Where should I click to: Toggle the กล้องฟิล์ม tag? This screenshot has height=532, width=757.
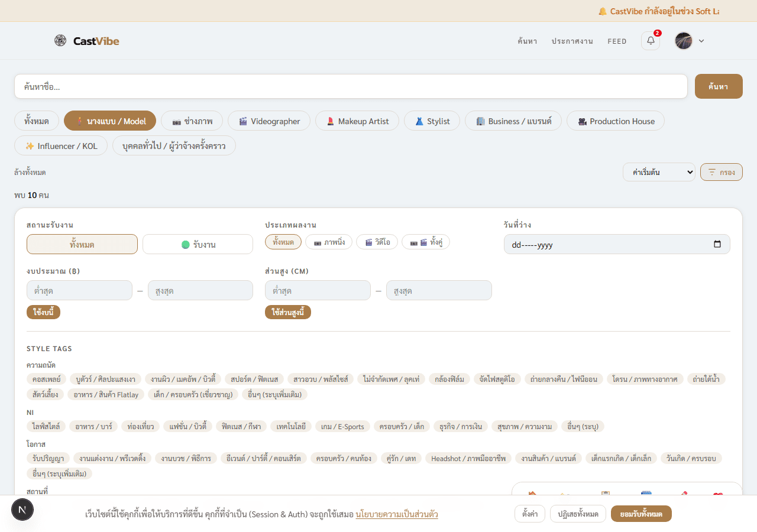point(449,379)
